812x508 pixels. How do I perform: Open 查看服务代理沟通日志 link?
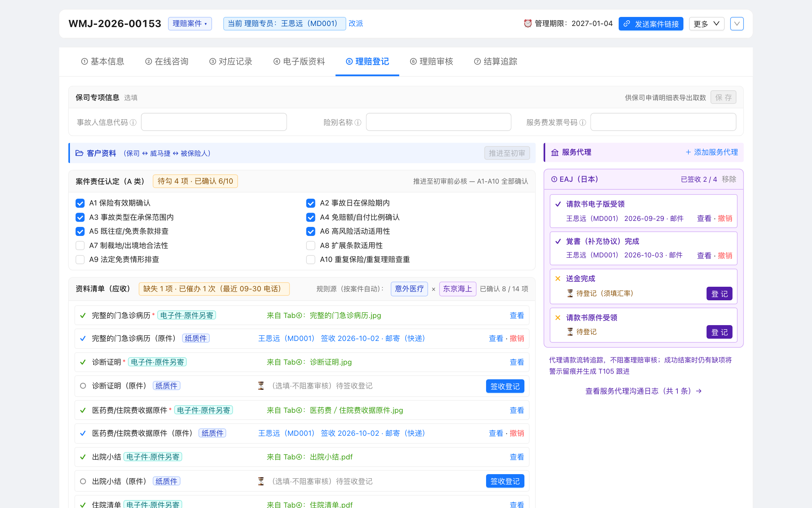click(644, 391)
